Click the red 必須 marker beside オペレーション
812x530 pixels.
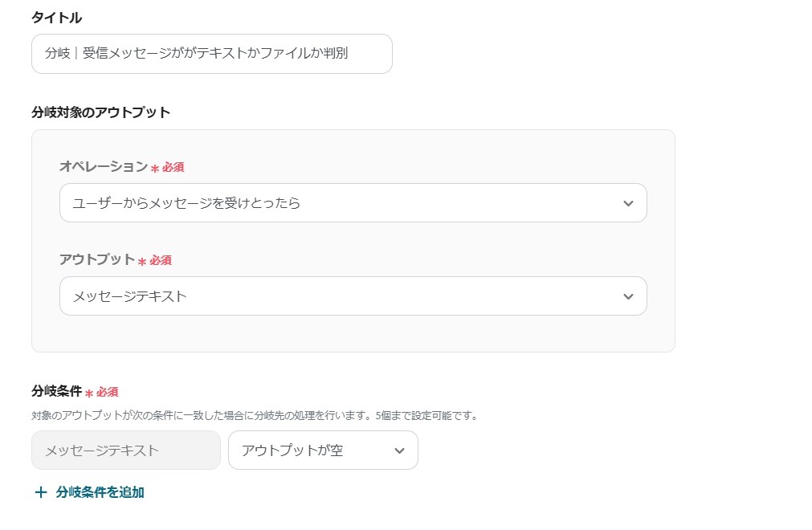(x=169, y=167)
